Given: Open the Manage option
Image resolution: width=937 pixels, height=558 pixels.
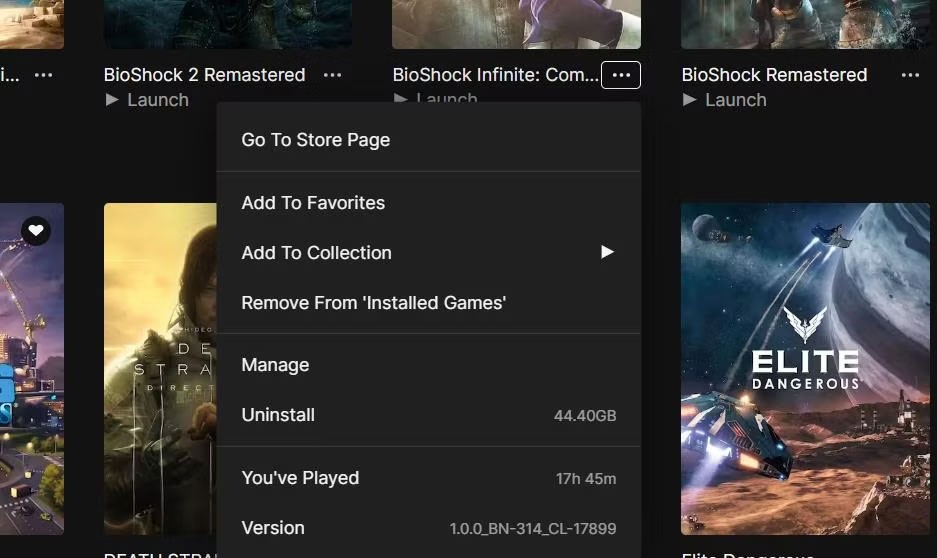Looking at the screenshot, I should coord(275,365).
